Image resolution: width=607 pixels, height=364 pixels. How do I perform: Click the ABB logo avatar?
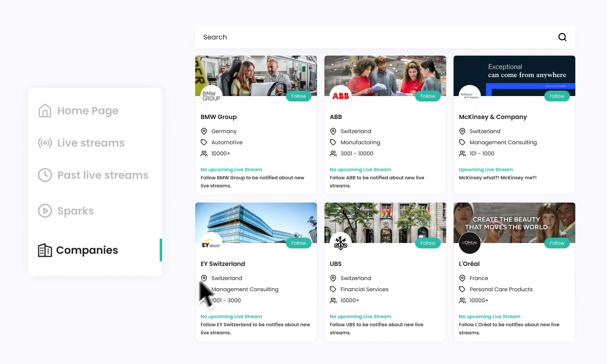pyautogui.click(x=341, y=96)
